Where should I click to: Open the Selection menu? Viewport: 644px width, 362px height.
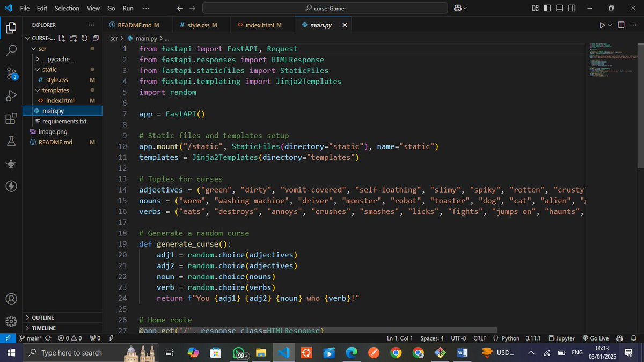pos(67,8)
